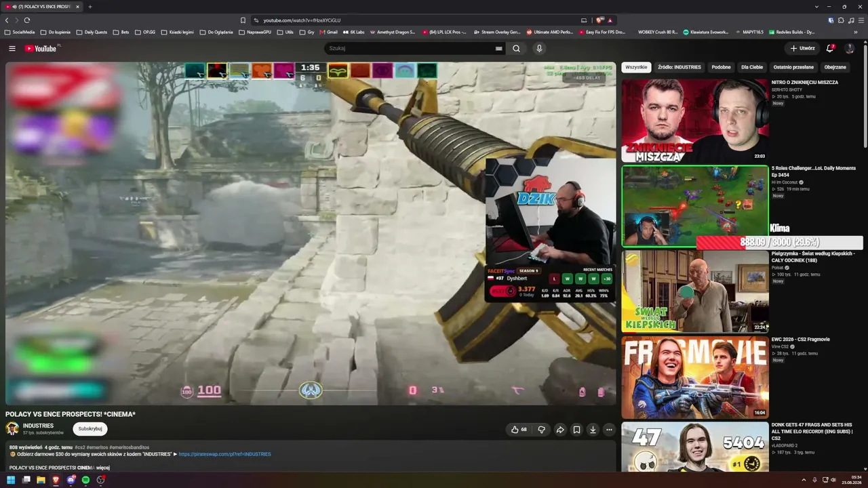Open the Utwórz create menu

[802, 48]
